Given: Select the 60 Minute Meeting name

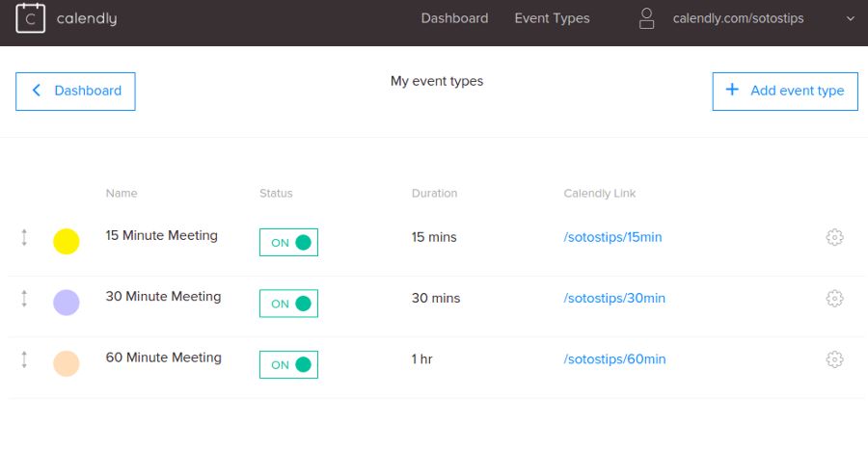Looking at the screenshot, I should (163, 357).
